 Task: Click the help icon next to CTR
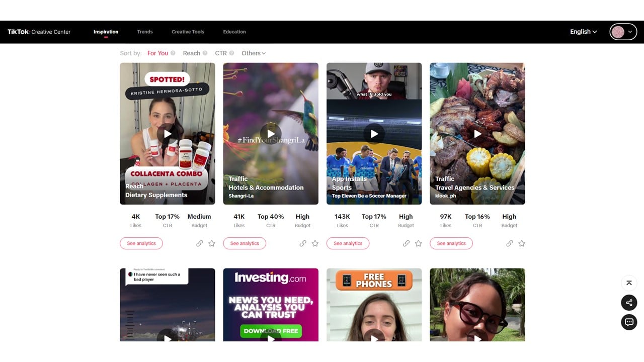(x=232, y=53)
